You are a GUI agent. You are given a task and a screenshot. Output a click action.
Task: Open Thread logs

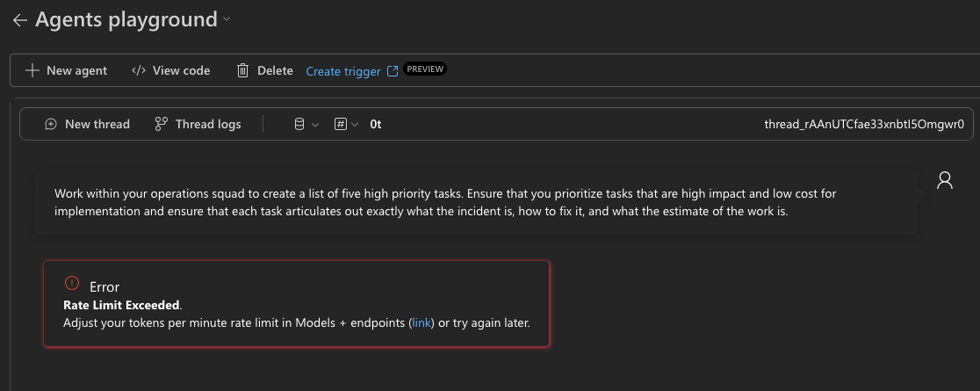coord(198,124)
